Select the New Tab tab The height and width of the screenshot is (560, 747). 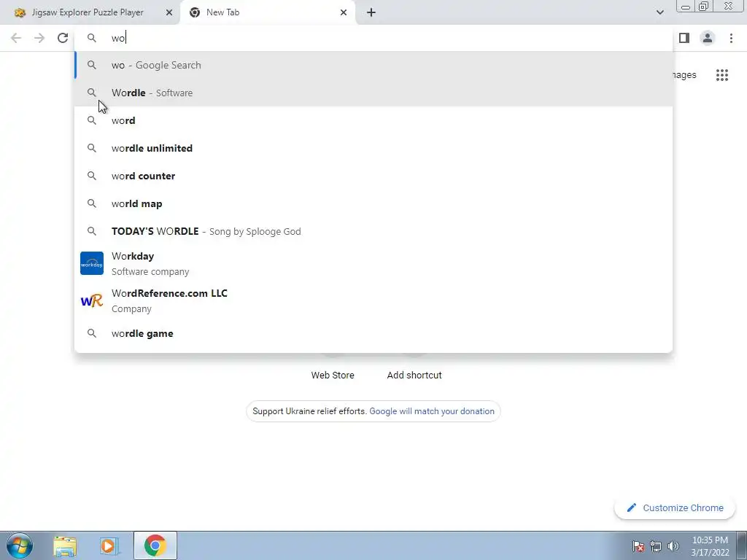coord(268,12)
